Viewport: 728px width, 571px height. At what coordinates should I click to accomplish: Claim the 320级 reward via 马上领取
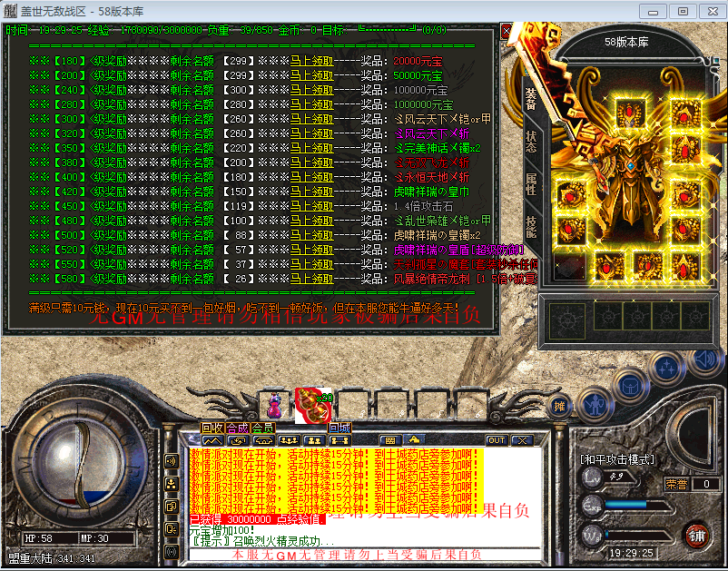pos(312,133)
